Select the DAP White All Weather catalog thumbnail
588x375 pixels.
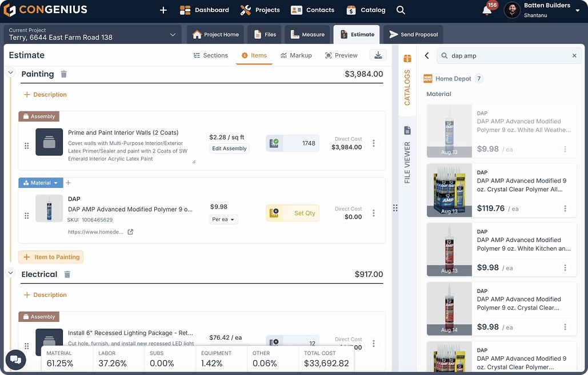[x=449, y=131]
